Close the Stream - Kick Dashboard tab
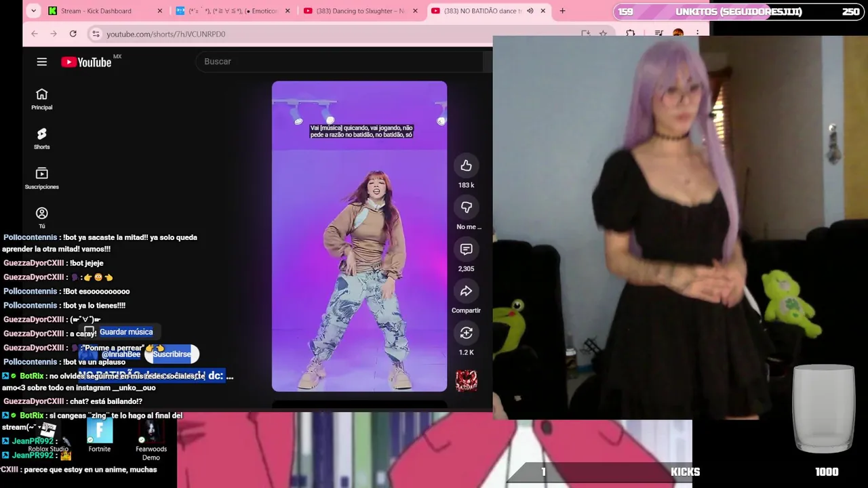Screen dimensions: 868x488 (x=160, y=11)
